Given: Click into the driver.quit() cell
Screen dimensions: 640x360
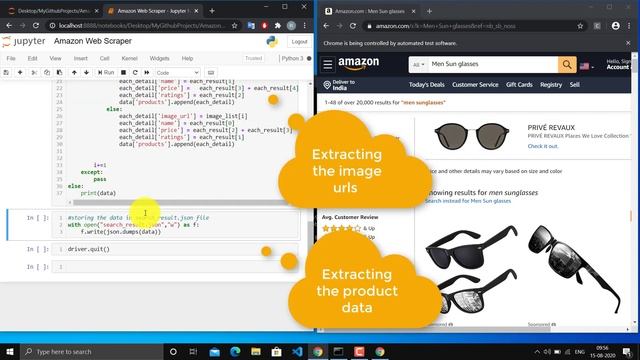Looking at the screenshot, I should tap(175, 249).
